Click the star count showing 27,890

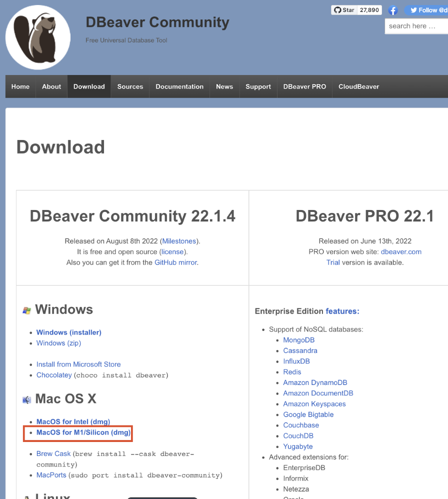point(369,9)
